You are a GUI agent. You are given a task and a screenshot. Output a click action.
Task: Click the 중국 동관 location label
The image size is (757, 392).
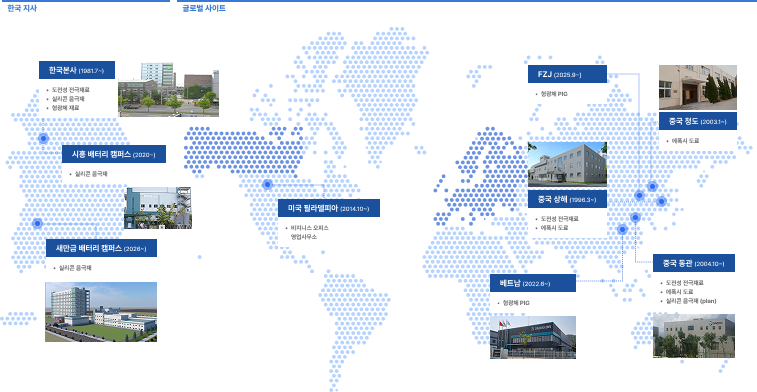click(x=694, y=263)
